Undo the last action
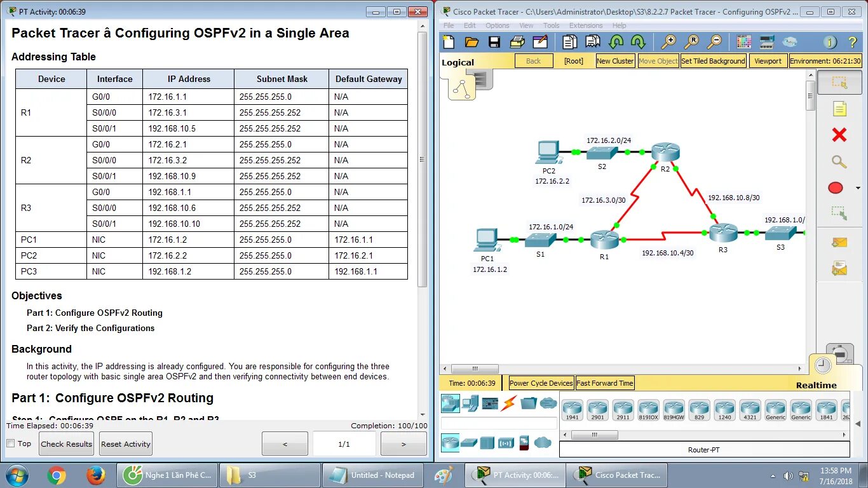 pos(616,42)
